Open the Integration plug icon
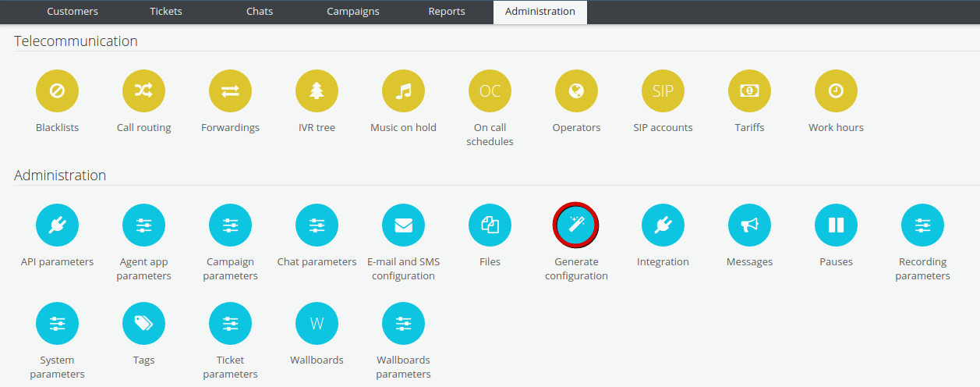 click(x=663, y=225)
